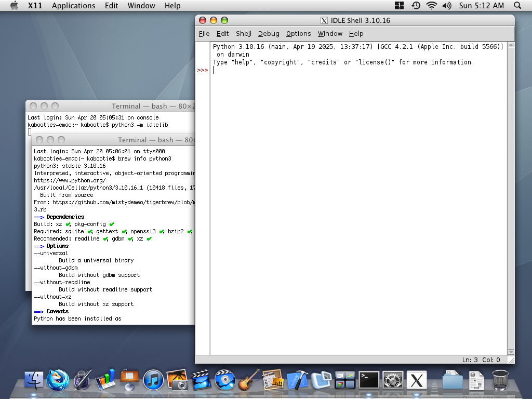Open the Applications menu in X11 menu bar
Screen dimensions: 532x399
pos(73,5)
